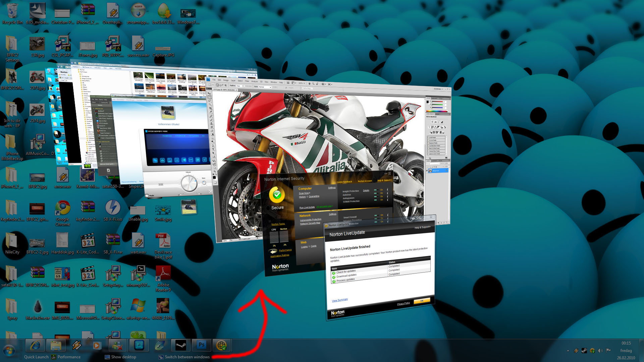
Task: Click the volume dial in Entertainment Mode window
Action: click(189, 183)
